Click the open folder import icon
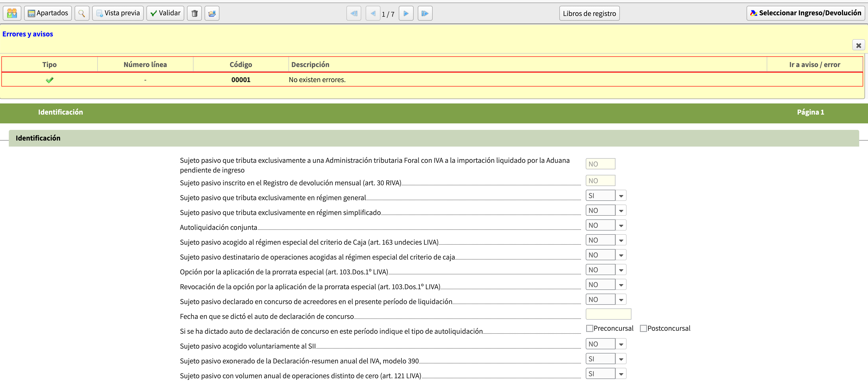 click(212, 13)
